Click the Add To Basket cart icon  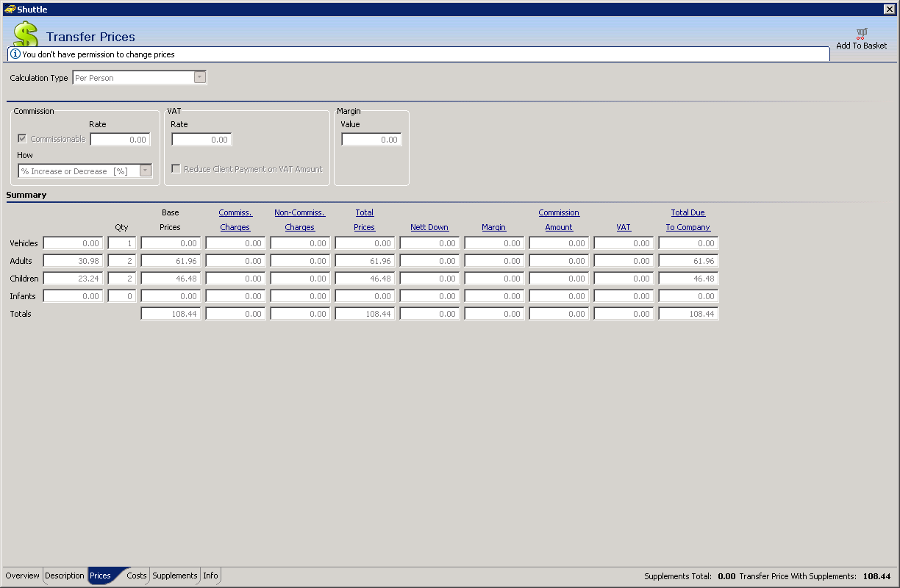click(x=861, y=34)
